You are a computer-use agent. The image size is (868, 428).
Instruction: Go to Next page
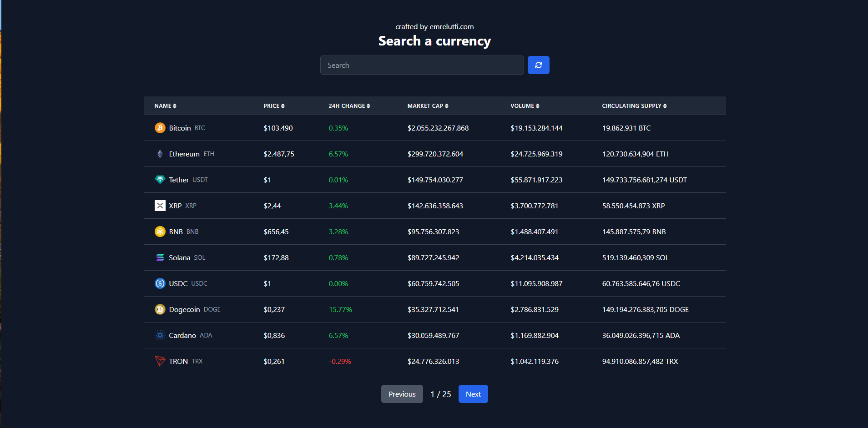tap(473, 394)
